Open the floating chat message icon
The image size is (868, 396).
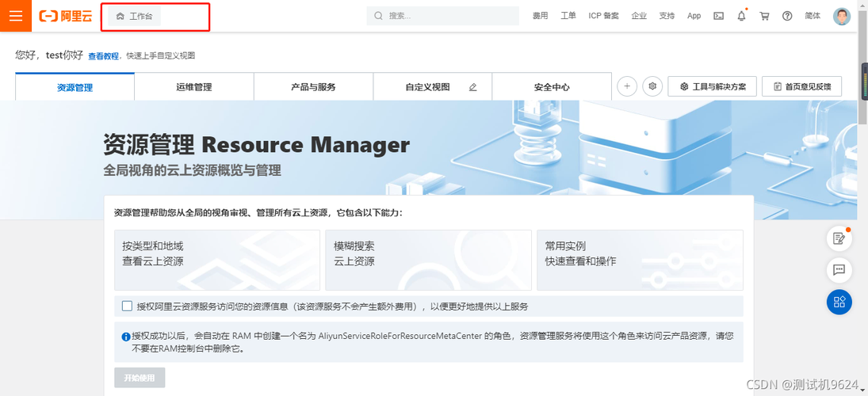pyautogui.click(x=839, y=270)
